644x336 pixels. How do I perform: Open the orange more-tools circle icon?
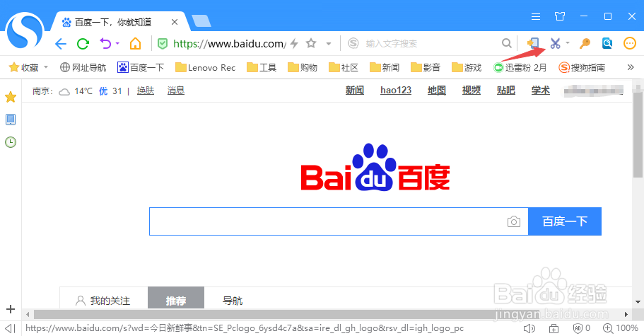pyautogui.click(x=630, y=43)
